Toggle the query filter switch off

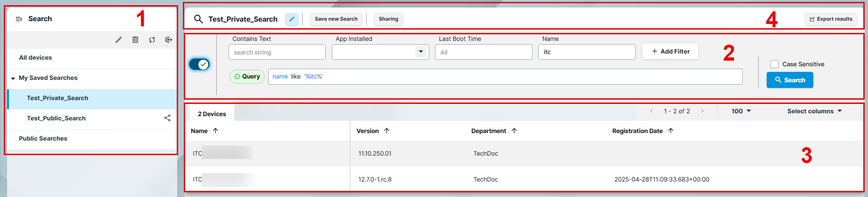coord(199,64)
